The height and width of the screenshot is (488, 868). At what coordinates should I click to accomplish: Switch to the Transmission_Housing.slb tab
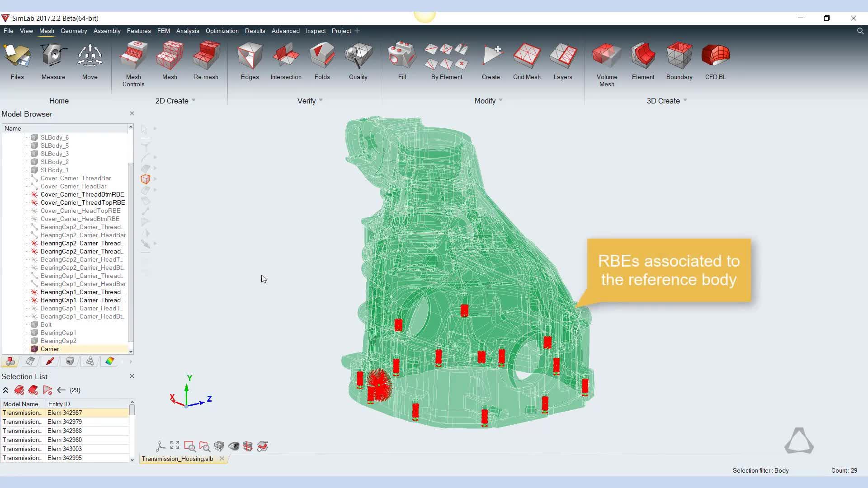tap(177, 459)
